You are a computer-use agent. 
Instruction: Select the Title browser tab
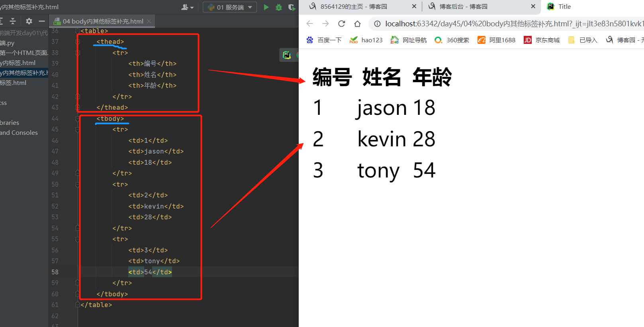pos(564,6)
